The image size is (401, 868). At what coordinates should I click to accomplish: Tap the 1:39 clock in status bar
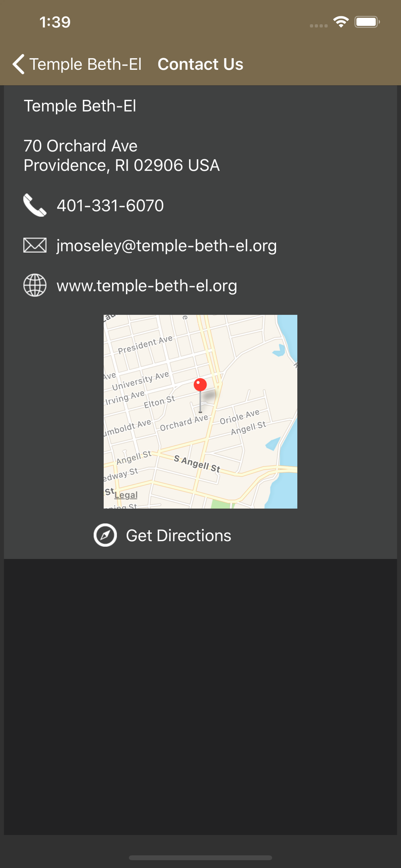click(55, 22)
